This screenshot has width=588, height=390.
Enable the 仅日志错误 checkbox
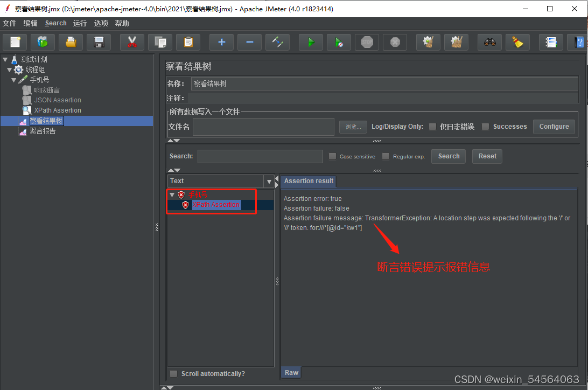point(432,127)
